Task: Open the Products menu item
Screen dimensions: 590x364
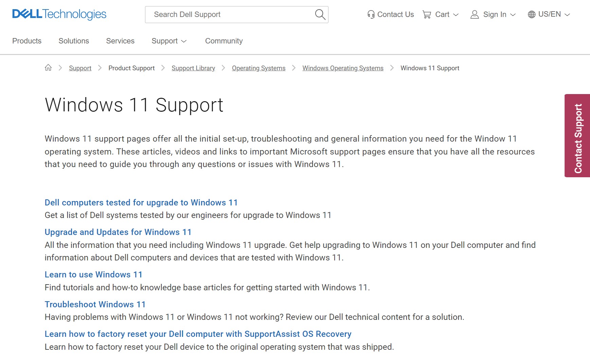Action: pyautogui.click(x=27, y=41)
